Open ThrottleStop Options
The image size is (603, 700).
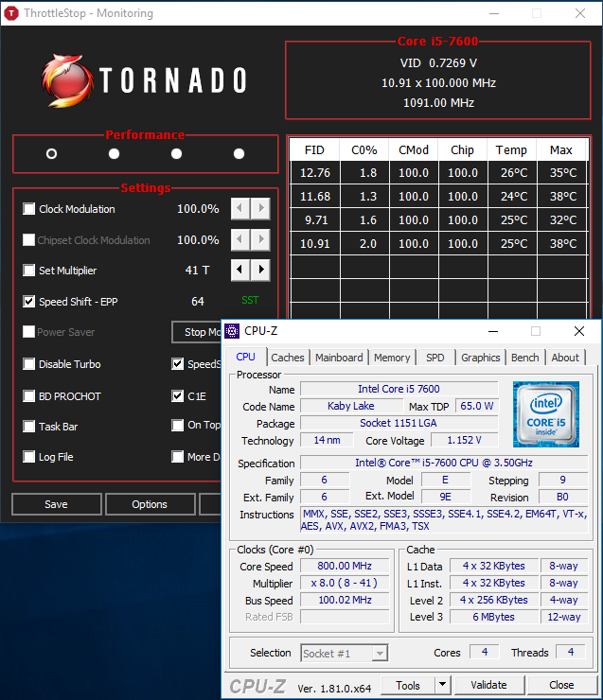(150, 504)
